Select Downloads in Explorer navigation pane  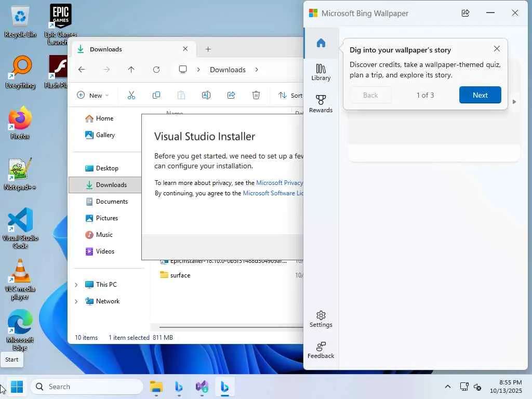click(x=105, y=185)
